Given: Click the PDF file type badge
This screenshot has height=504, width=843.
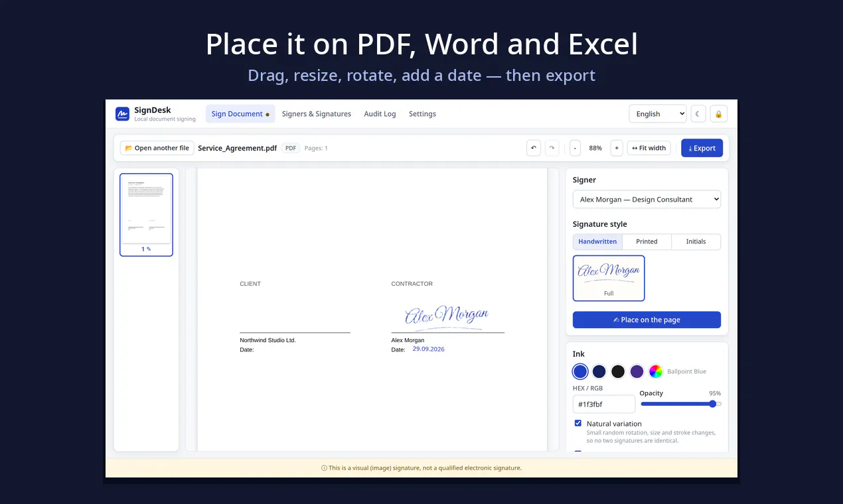Looking at the screenshot, I should tap(291, 148).
